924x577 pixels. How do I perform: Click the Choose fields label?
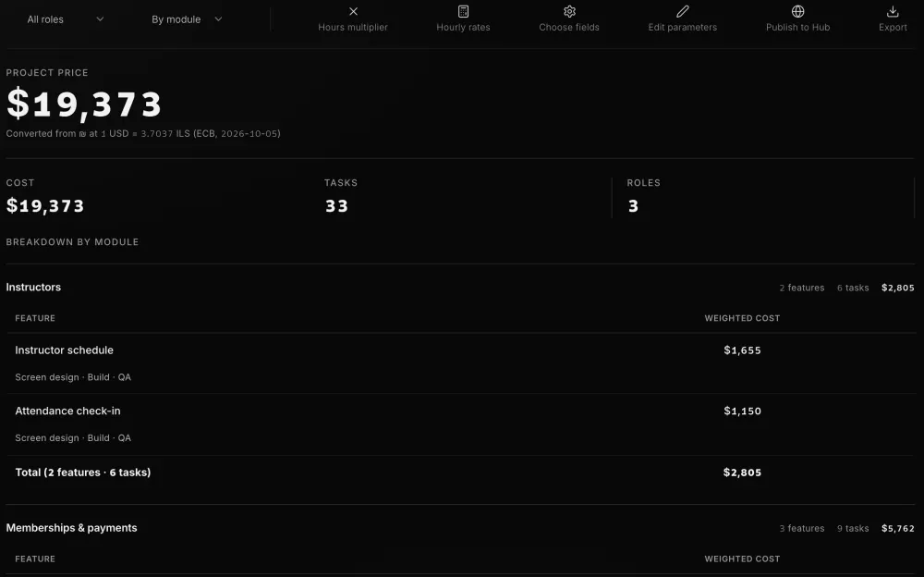coord(569,27)
